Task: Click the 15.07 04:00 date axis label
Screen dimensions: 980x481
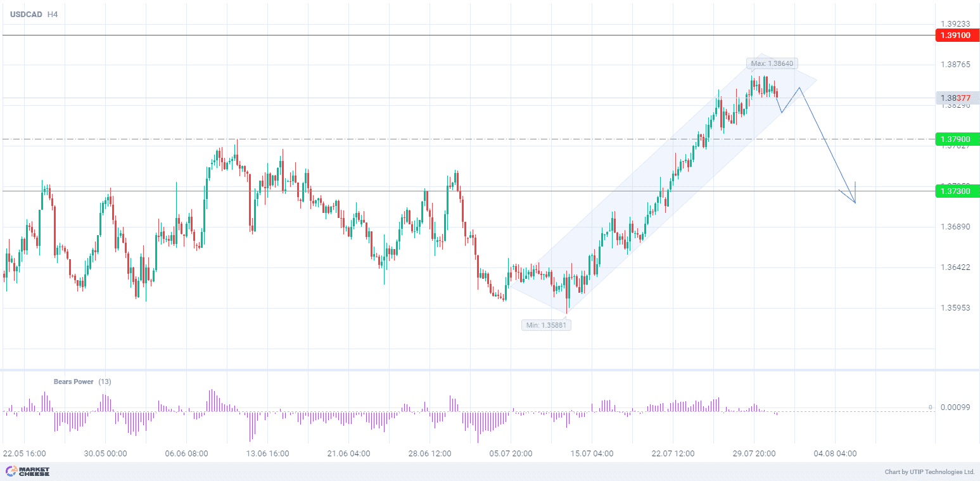Action: (592, 454)
